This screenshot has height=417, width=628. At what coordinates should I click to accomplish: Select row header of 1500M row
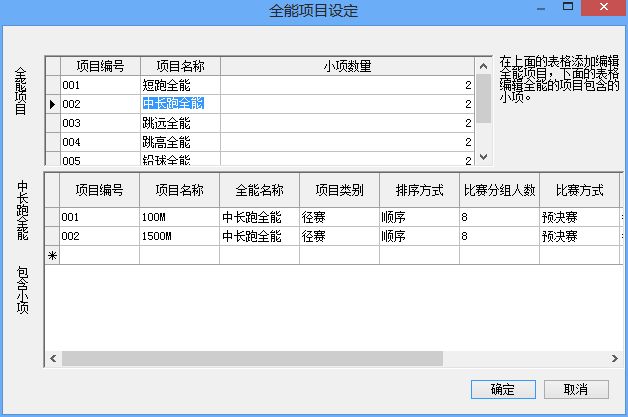coord(52,236)
